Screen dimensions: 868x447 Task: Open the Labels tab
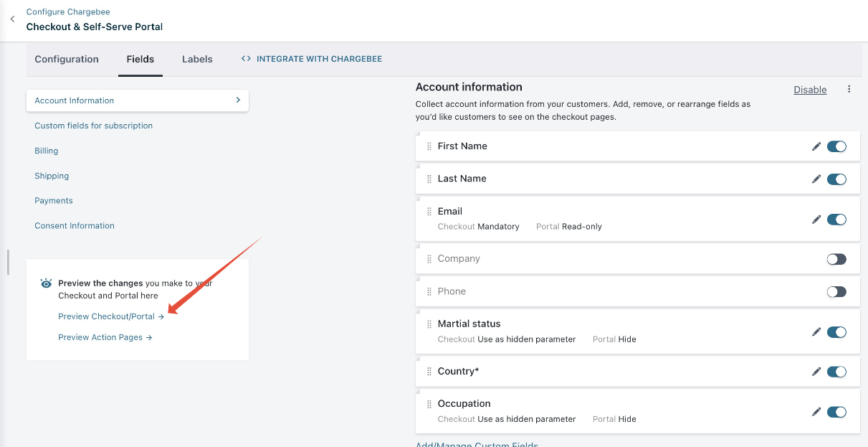coord(197,59)
